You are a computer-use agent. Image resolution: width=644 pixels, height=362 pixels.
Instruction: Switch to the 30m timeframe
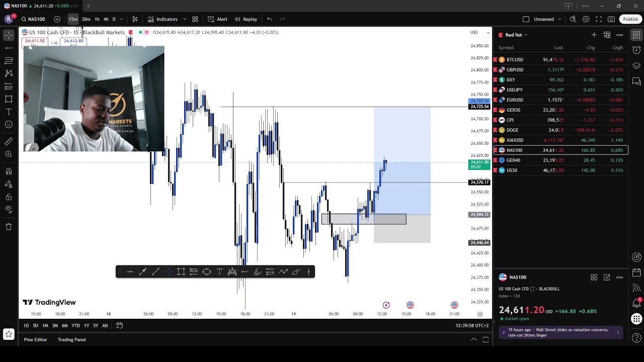tap(86, 19)
